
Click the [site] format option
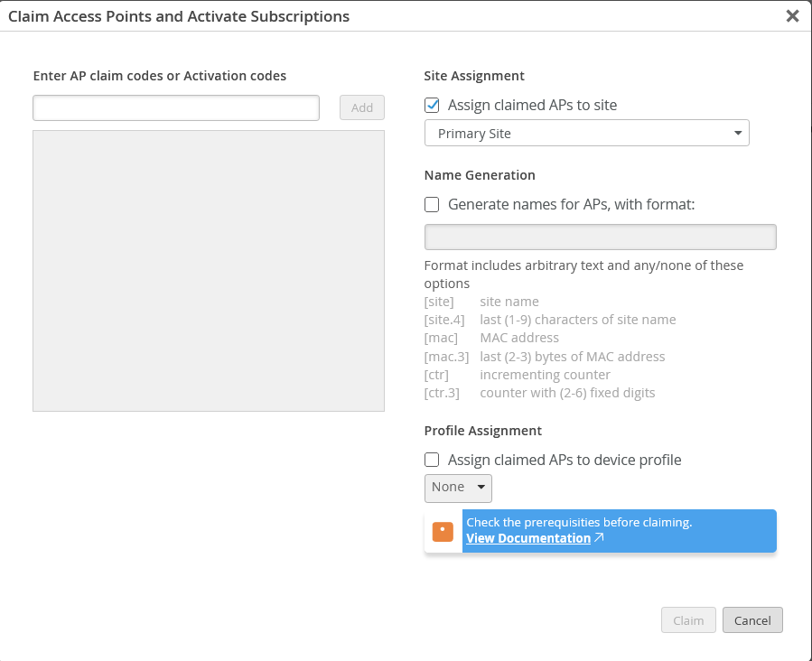tap(439, 302)
